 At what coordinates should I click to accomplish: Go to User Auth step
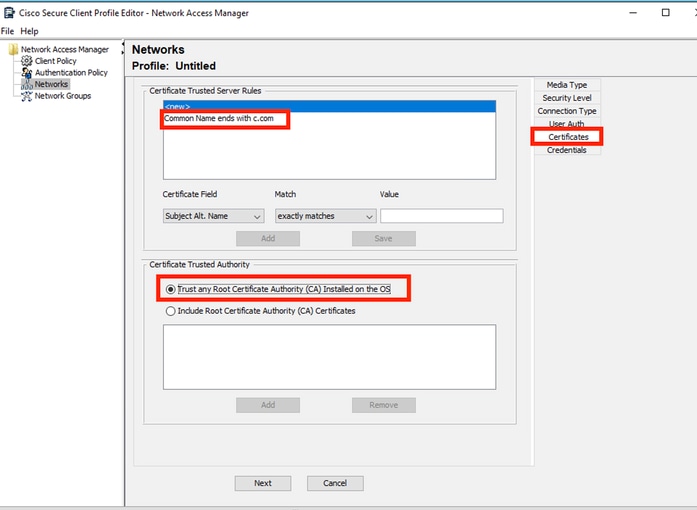click(567, 124)
